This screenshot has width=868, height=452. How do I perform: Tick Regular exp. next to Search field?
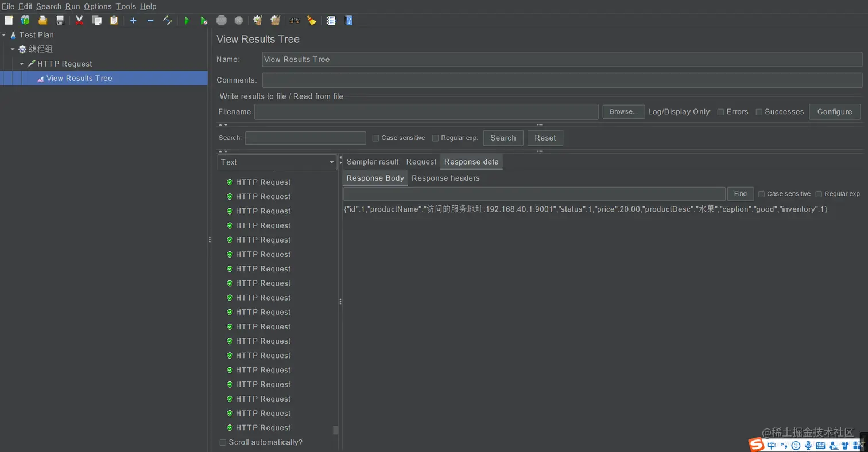(x=435, y=138)
